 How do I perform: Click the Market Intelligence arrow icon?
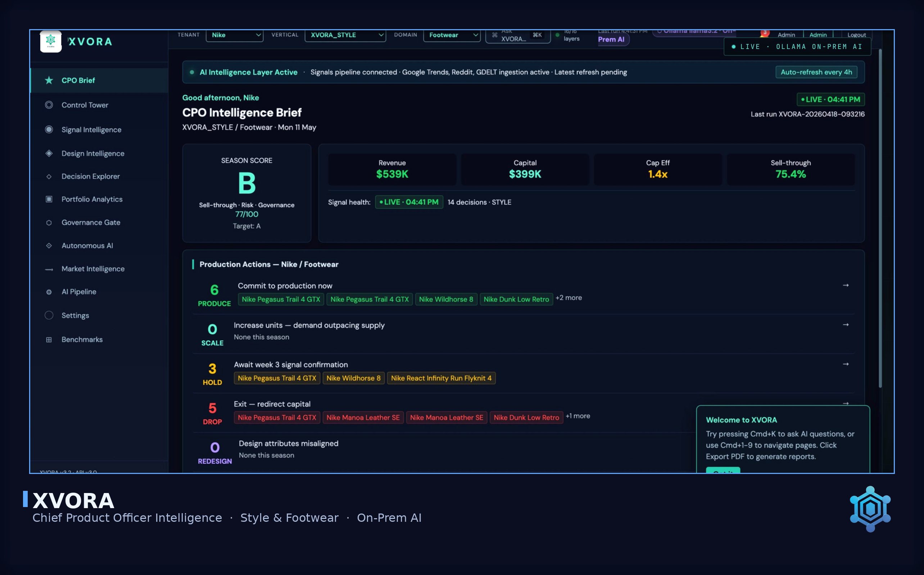(49, 269)
